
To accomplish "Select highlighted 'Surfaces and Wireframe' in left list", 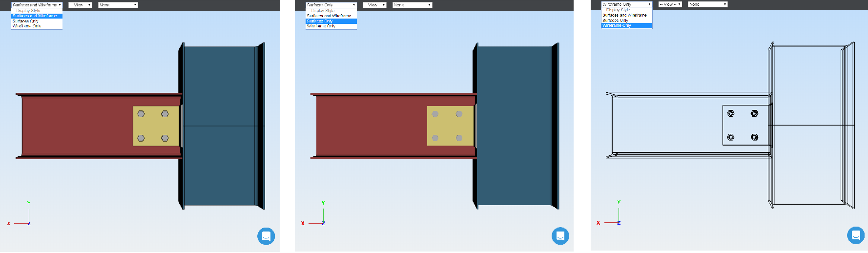I will tap(37, 16).
